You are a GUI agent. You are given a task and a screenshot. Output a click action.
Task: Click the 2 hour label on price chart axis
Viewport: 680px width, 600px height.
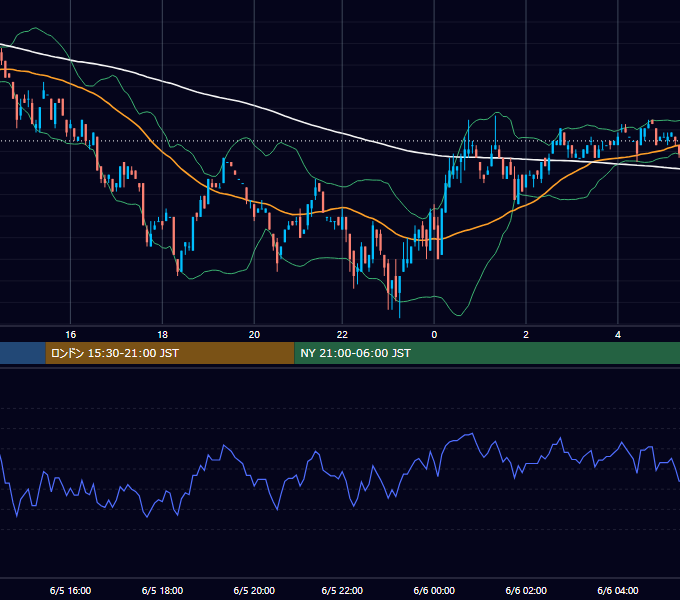coord(526,335)
